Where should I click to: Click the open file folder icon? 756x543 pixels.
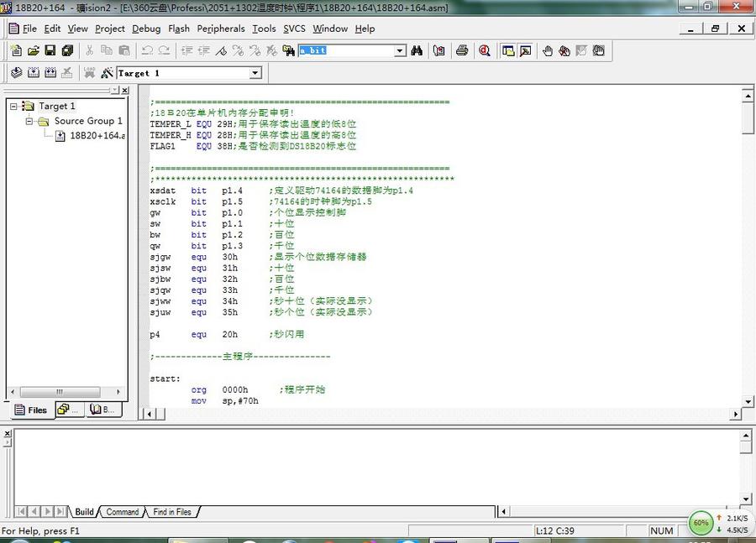click(34, 50)
